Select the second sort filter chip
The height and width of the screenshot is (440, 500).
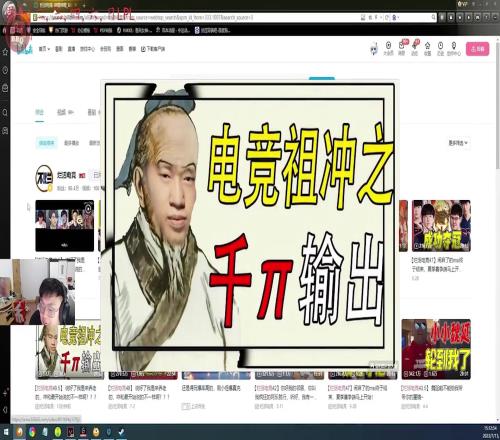(71, 143)
